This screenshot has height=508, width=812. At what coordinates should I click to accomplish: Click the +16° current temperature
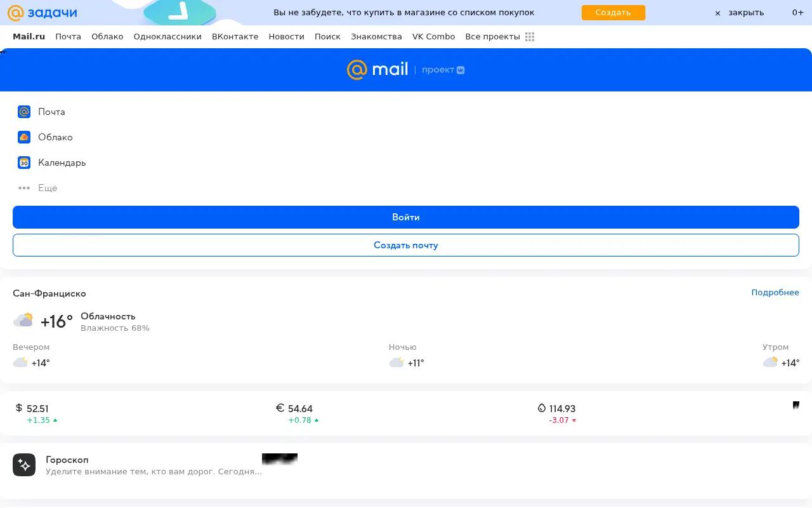pos(56,322)
